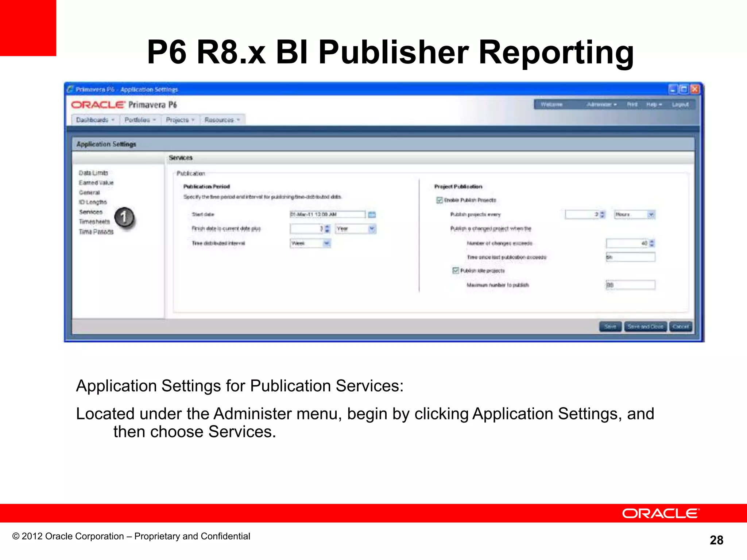Click the Cancel button
The width and height of the screenshot is (747, 560).
[681, 327]
